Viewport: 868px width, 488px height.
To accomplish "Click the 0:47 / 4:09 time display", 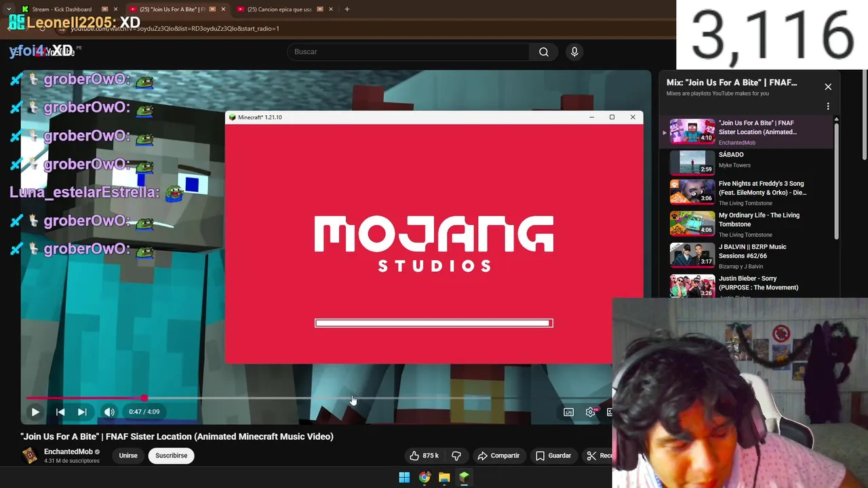I will tap(144, 411).
